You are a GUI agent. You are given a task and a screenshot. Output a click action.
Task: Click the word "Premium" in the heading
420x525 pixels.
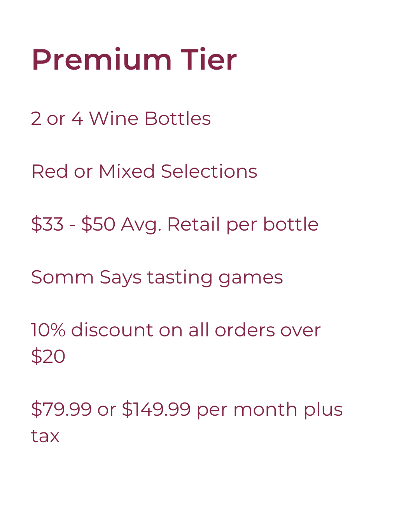point(101,60)
